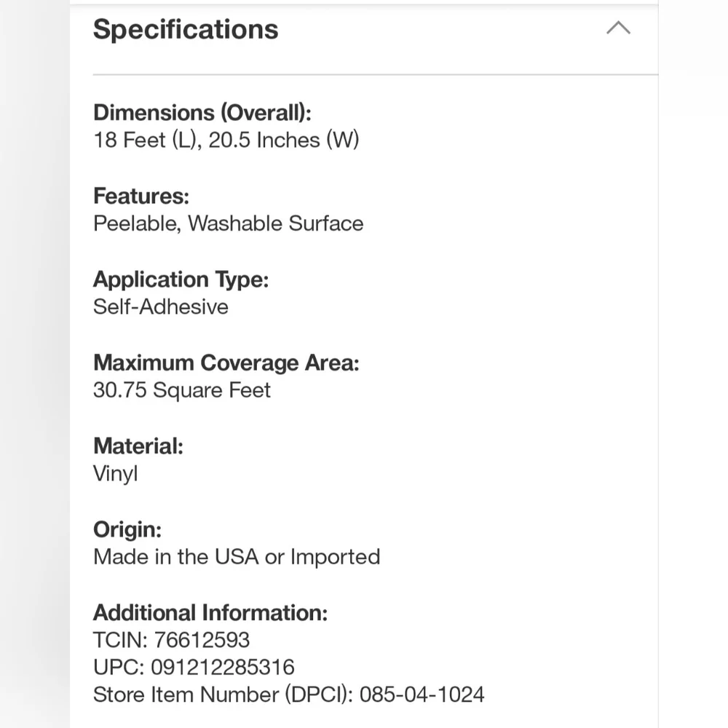Select the 'Additional Information:' label
The image size is (728, 728).
point(210,613)
